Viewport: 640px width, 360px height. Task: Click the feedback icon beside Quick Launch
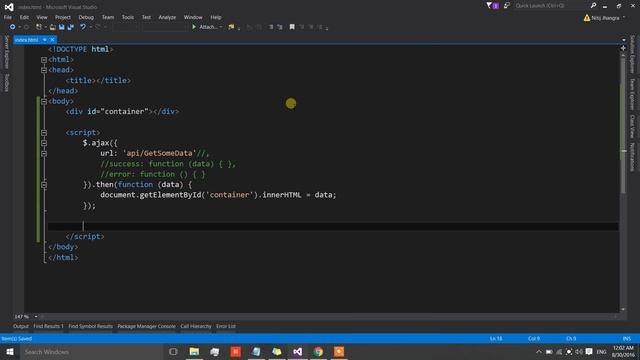coord(507,6)
